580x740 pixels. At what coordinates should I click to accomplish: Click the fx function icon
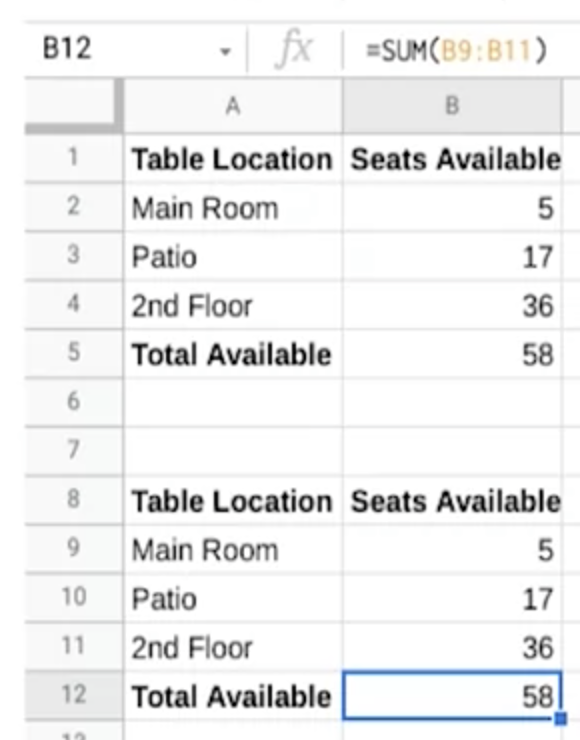(x=293, y=49)
